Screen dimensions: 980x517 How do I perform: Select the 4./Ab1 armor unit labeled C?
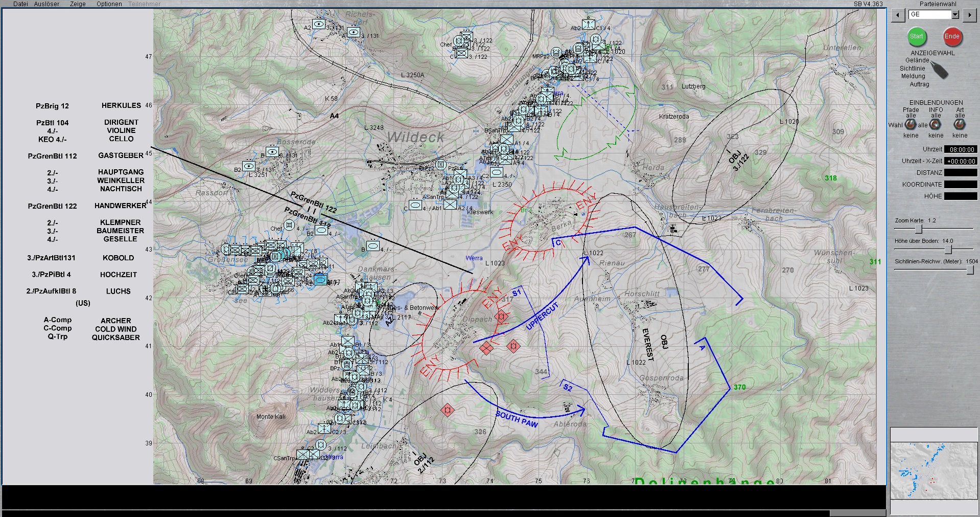tap(415, 205)
